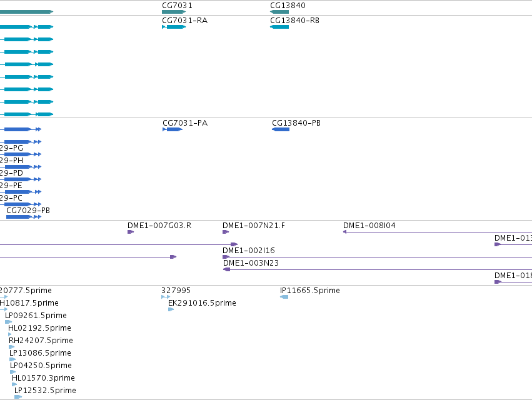
Task: Select the 29-PG protein label
Action: pos(11,148)
